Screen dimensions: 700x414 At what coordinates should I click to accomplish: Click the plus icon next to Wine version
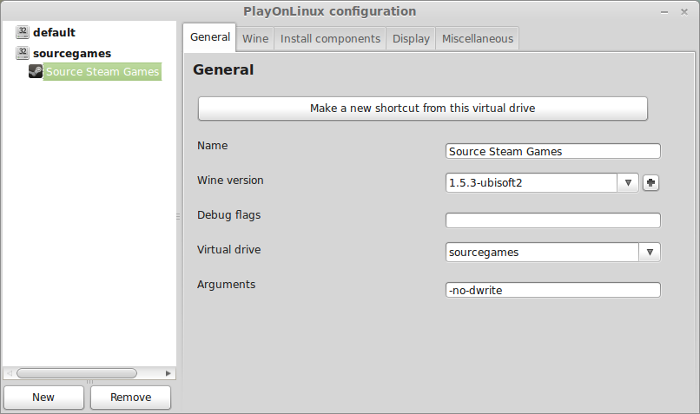tap(651, 183)
